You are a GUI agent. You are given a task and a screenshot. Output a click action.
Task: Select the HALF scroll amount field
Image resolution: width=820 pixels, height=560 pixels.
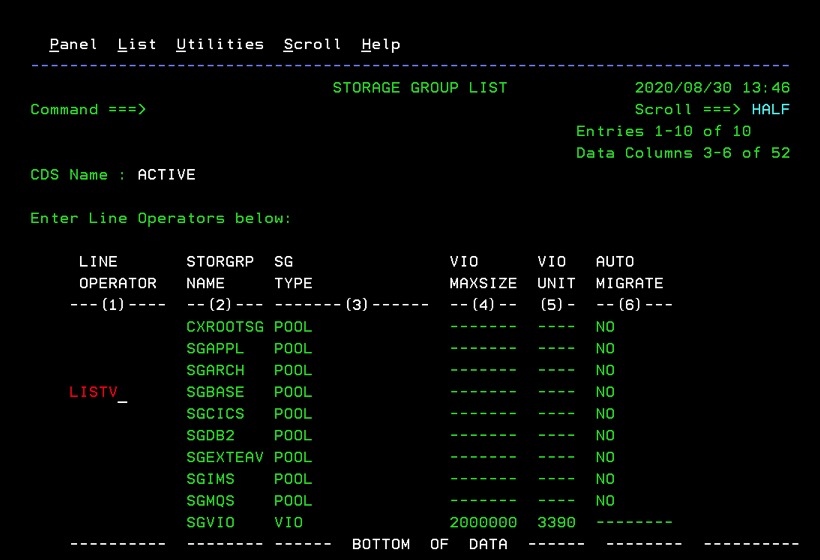771,109
